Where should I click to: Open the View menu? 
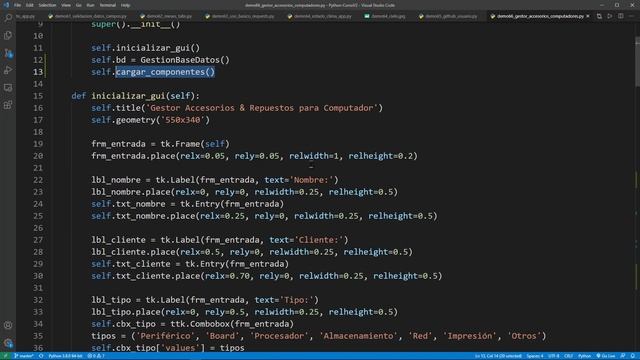click(x=66, y=5)
